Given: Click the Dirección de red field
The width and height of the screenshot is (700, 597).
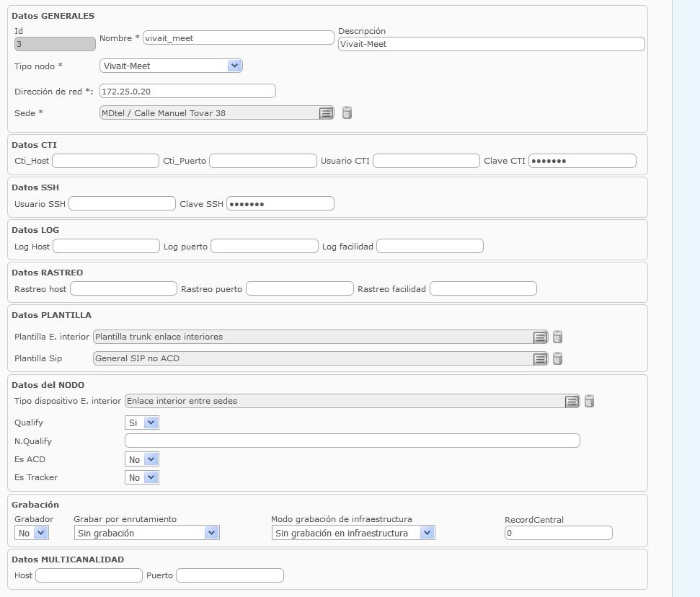Looking at the screenshot, I should point(187,91).
